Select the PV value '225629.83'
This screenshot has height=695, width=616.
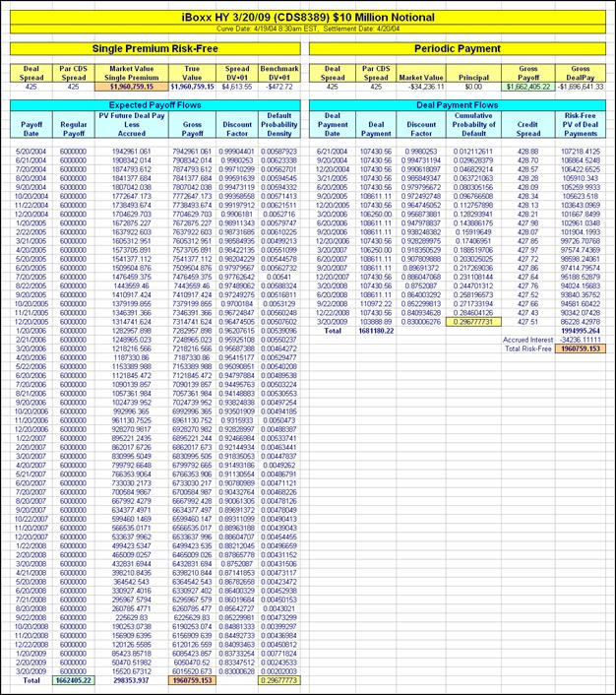(132, 617)
